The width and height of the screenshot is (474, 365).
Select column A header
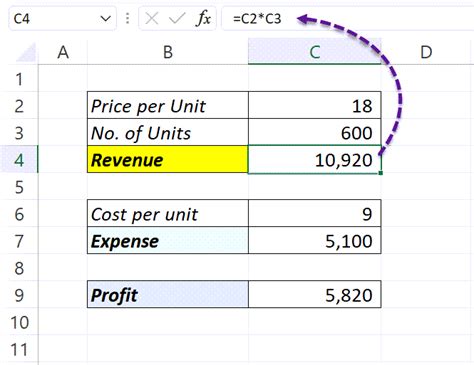tap(63, 52)
